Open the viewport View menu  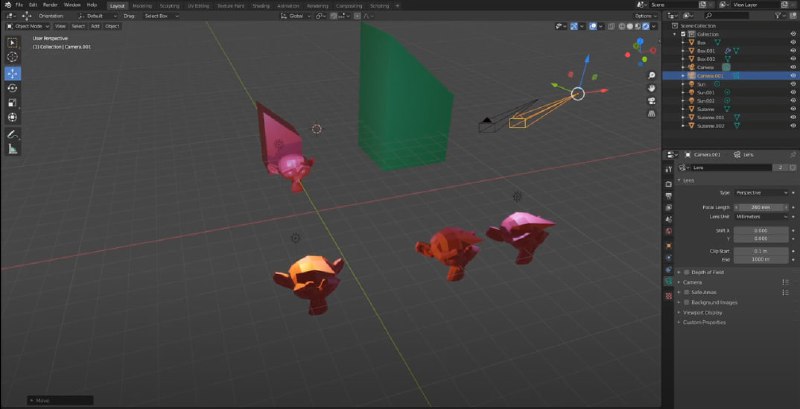point(60,26)
